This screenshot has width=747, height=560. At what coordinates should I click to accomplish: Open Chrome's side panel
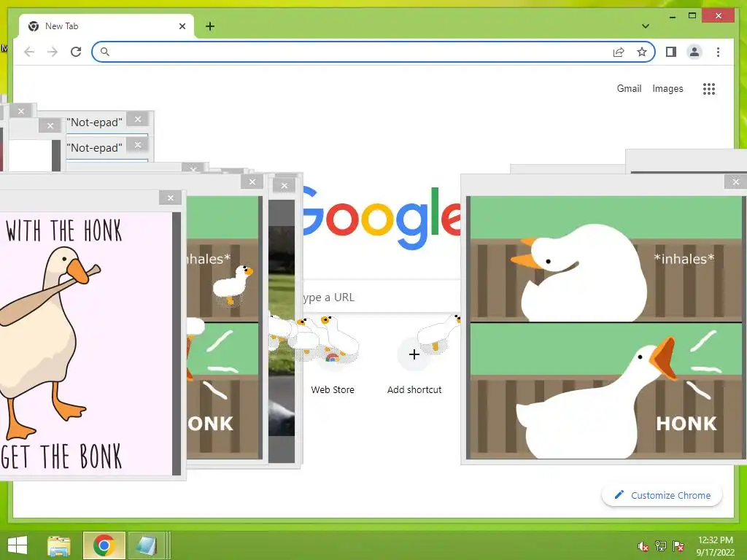(671, 52)
